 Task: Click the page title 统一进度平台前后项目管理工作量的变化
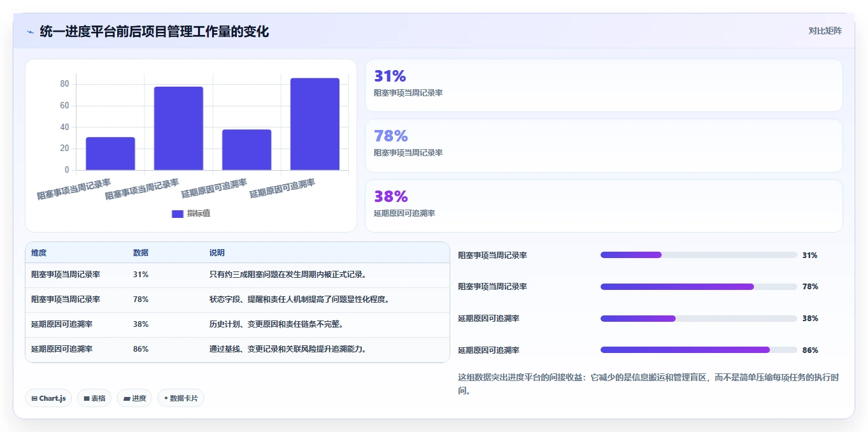(x=154, y=31)
